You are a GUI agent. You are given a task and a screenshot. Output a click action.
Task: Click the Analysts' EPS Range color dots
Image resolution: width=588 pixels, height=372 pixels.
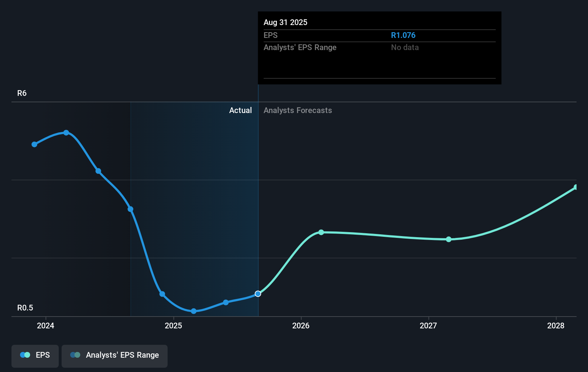point(75,354)
